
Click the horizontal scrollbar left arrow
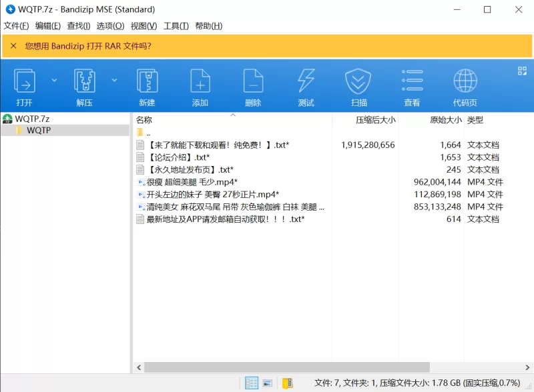139,367
